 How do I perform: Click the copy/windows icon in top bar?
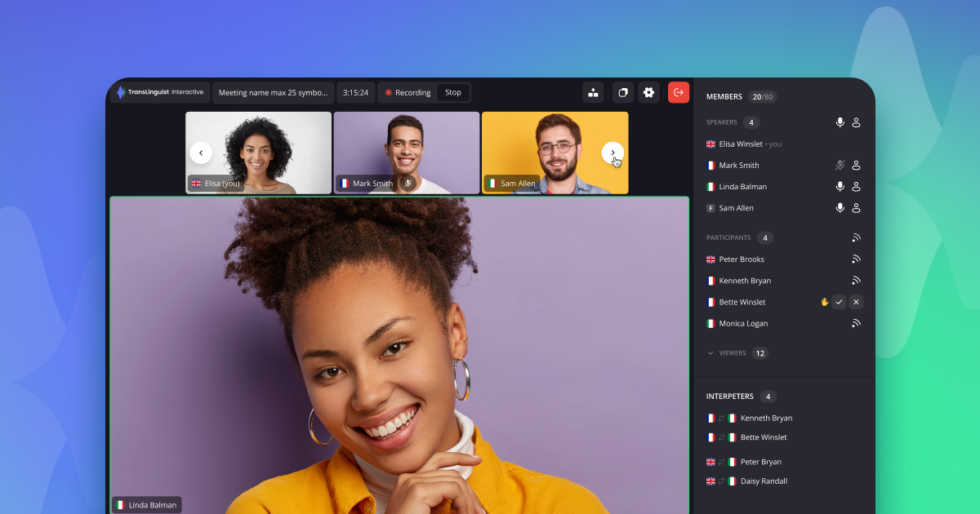click(x=623, y=92)
